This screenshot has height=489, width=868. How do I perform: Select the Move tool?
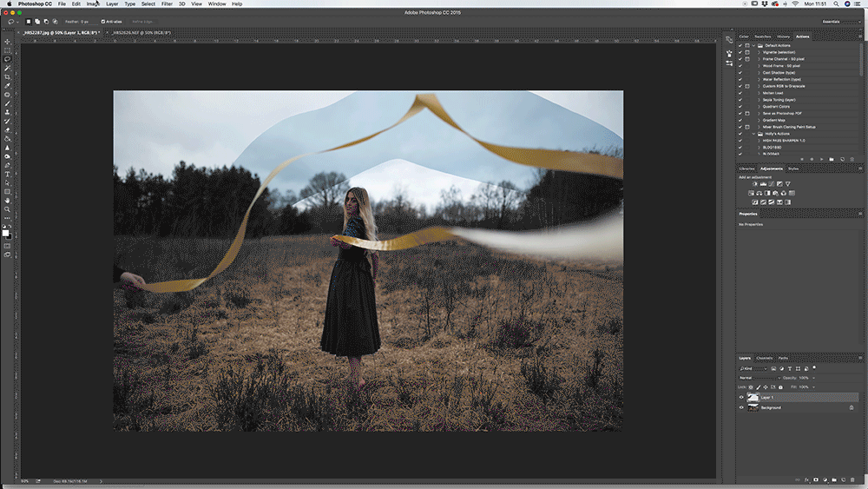coord(7,42)
